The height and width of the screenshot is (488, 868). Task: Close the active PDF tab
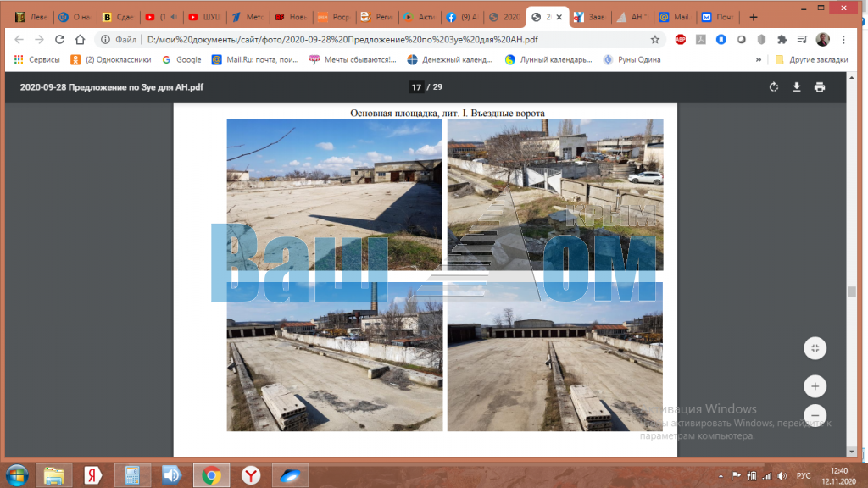click(x=559, y=17)
